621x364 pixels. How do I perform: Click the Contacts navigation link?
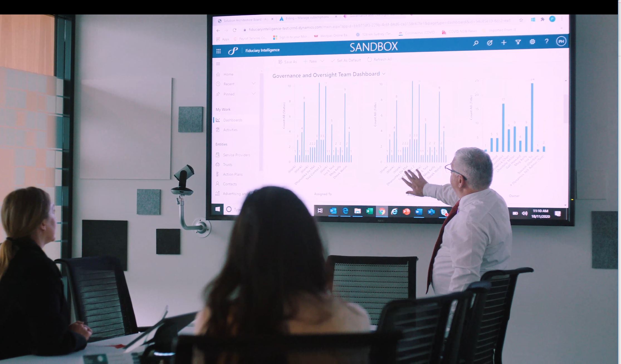230,184
